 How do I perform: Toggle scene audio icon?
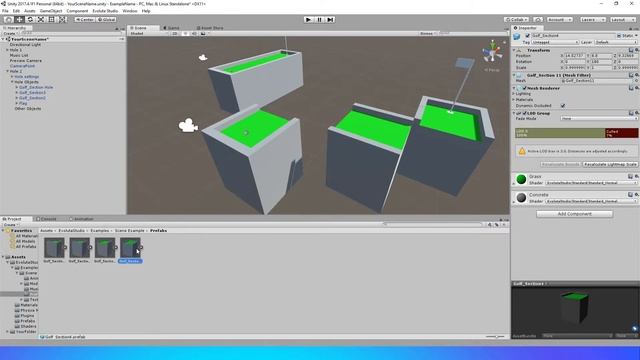pos(194,33)
